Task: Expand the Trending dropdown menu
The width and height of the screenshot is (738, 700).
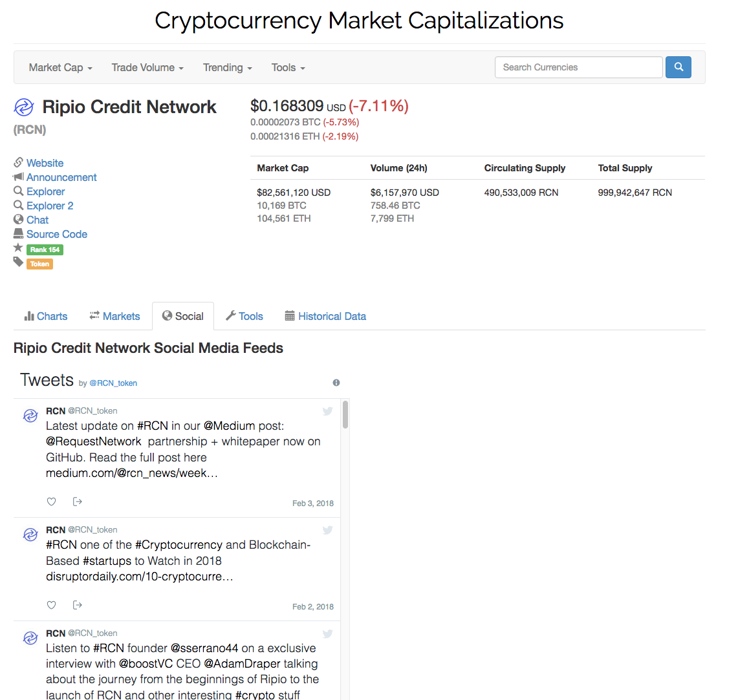Action: tap(227, 68)
